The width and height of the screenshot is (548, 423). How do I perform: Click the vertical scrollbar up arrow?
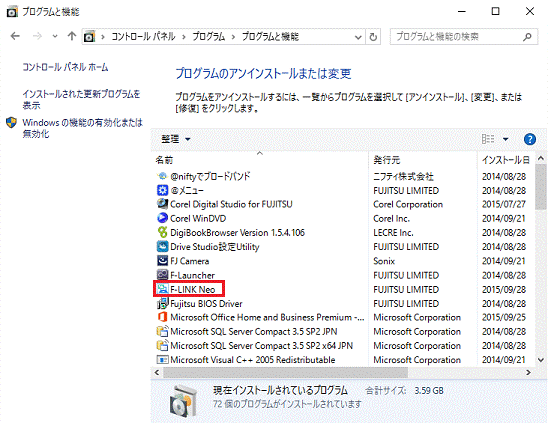(x=541, y=158)
